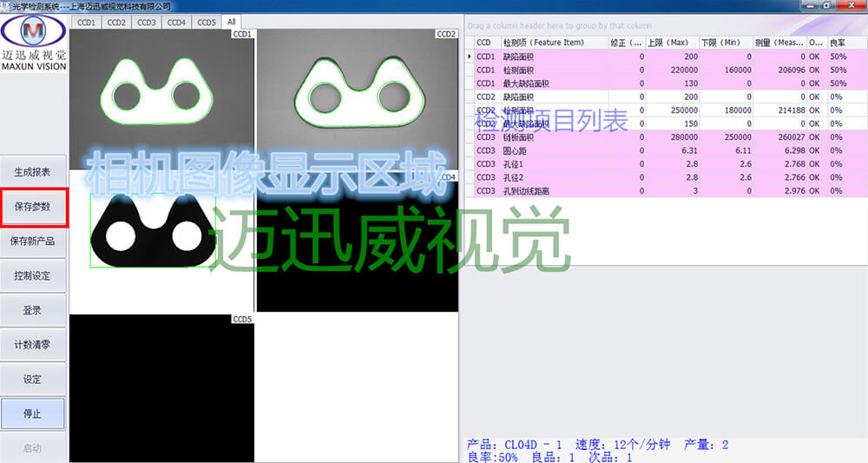Click 保存新产品 to save new product
This screenshot has height=463, width=868.
(x=33, y=241)
